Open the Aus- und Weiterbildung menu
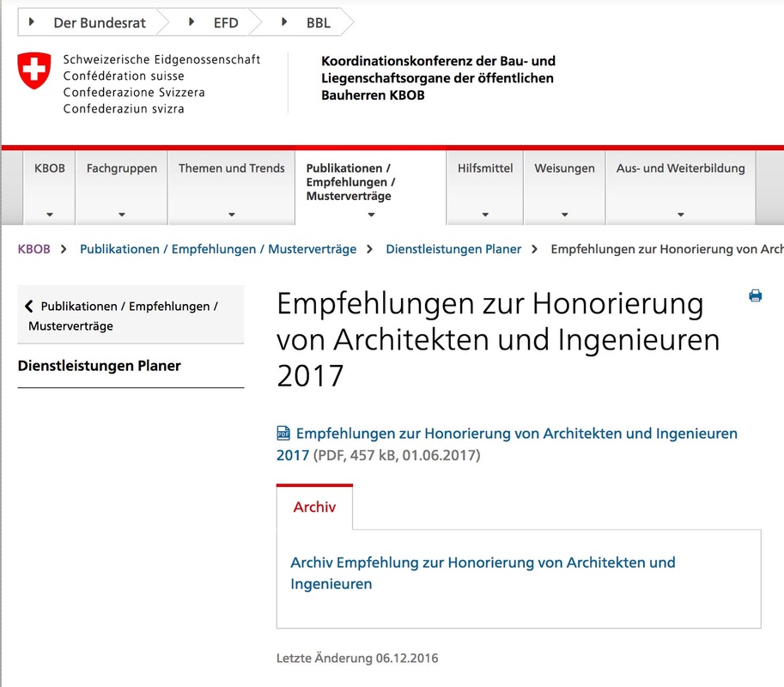The width and height of the screenshot is (784, 687). [x=680, y=187]
